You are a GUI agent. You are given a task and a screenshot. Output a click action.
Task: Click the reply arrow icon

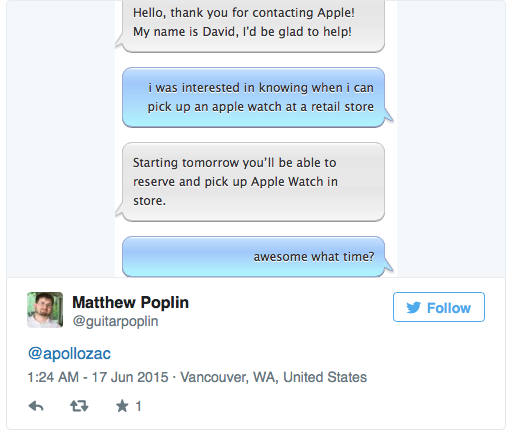pyautogui.click(x=36, y=406)
